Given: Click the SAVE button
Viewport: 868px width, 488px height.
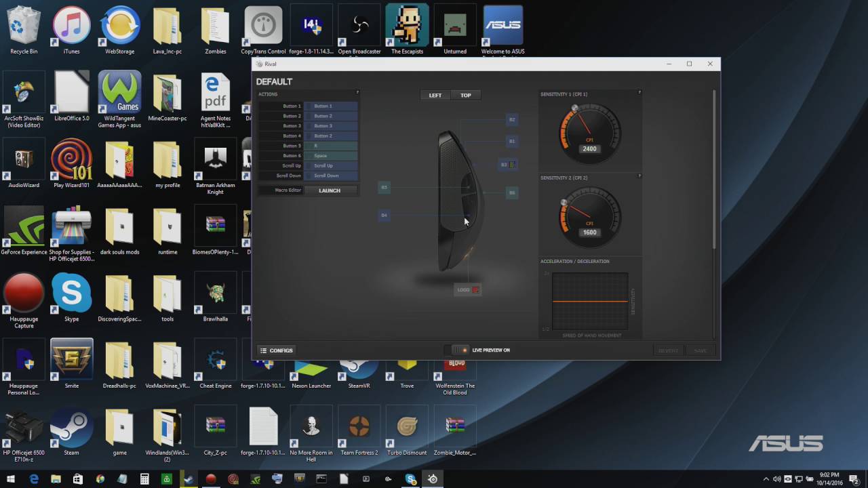Looking at the screenshot, I should pos(700,350).
